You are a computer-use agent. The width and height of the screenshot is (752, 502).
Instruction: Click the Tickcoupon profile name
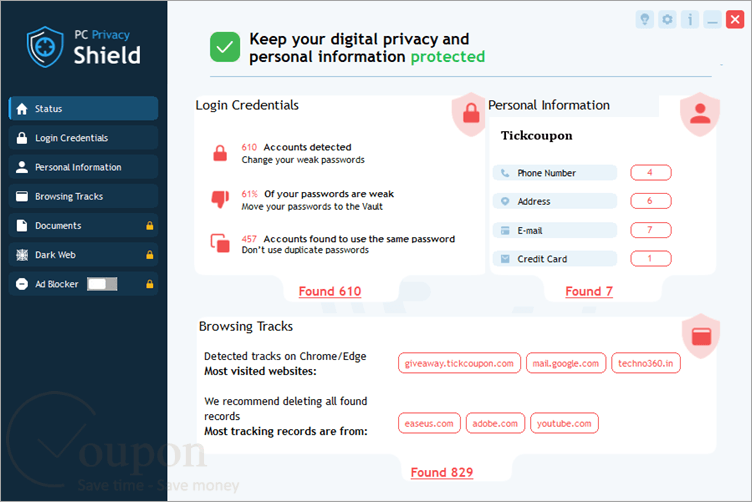coord(537,136)
